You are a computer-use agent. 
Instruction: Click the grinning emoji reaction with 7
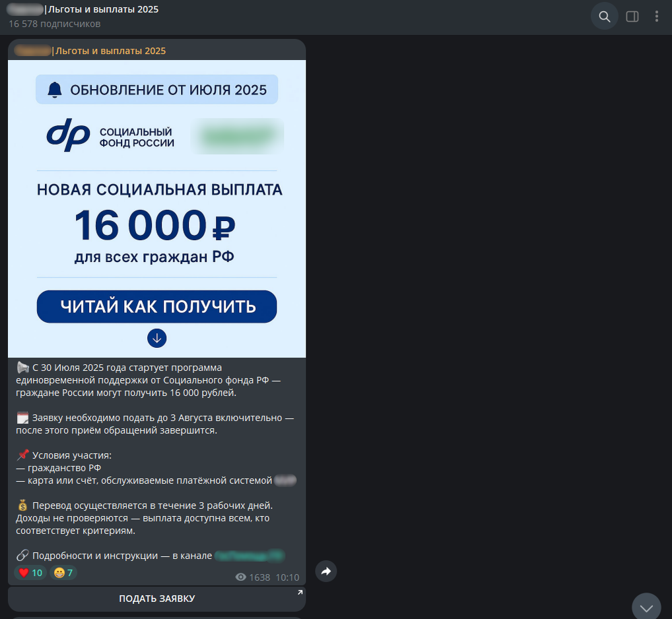pos(63,573)
